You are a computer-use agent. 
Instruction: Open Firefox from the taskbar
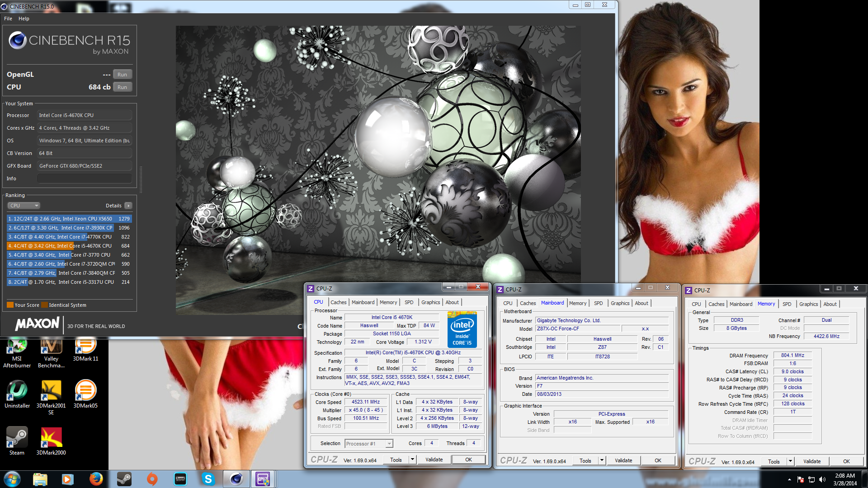coord(96,479)
